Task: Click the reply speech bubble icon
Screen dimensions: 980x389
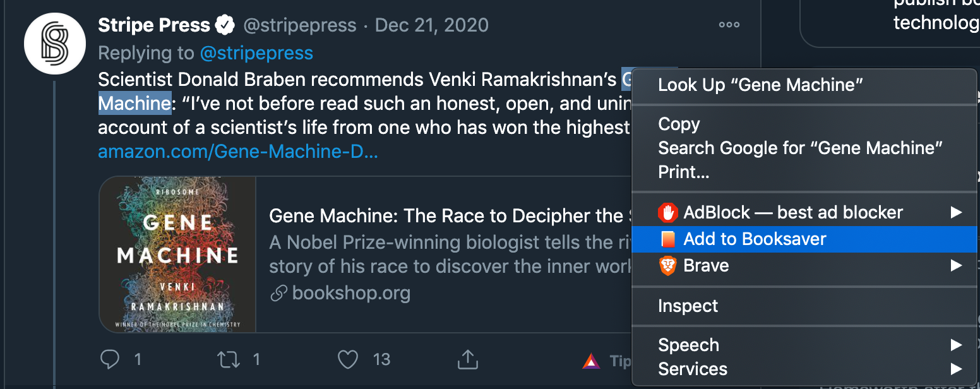Action: point(110,359)
